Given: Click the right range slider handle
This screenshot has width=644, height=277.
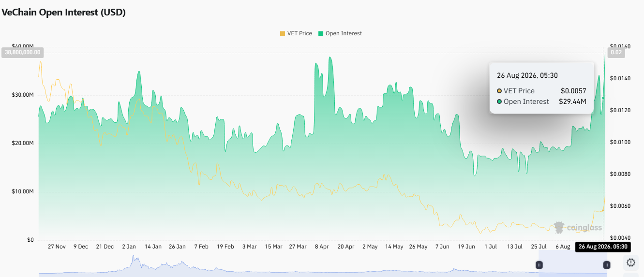Looking at the screenshot, I should coord(606,265).
